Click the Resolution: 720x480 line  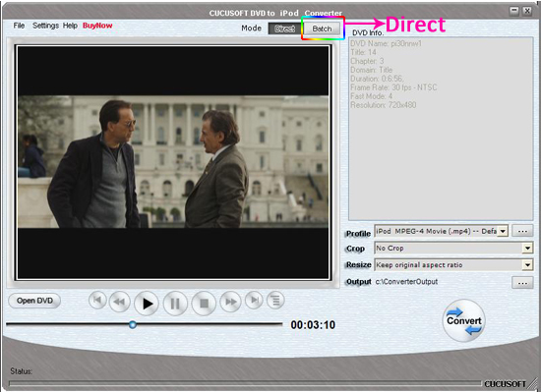click(x=384, y=105)
